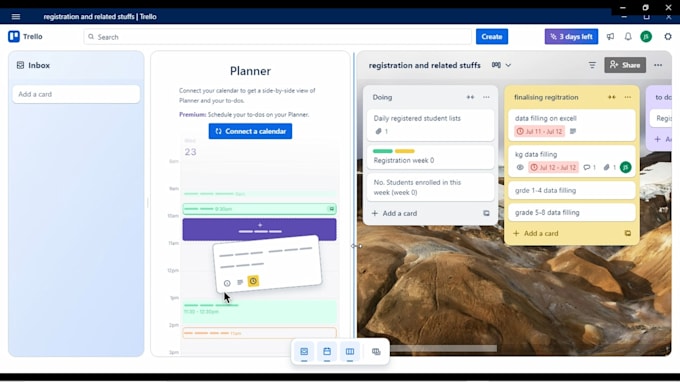This screenshot has height=382, width=680.
Task: Create from template in Doing list
Action: tap(486, 213)
